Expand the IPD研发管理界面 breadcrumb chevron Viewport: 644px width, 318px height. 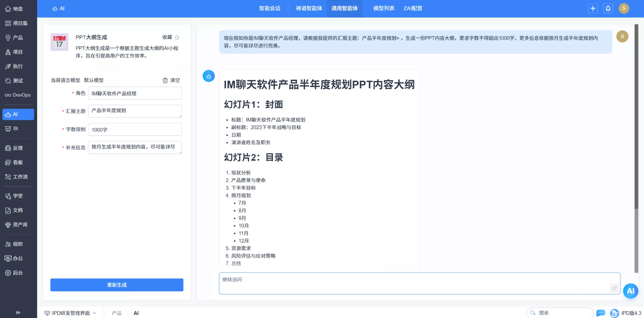(x=95, y=313)
